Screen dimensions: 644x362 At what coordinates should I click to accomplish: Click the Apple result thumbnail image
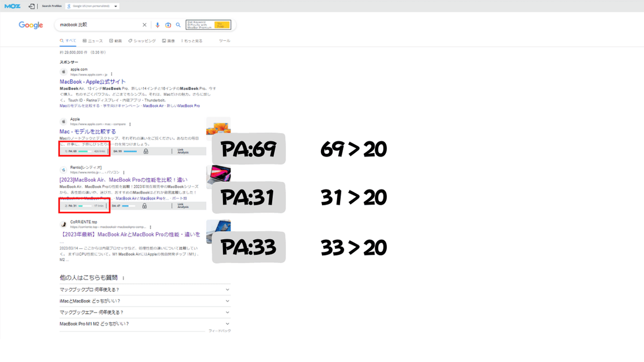click(x=218, y=129)
